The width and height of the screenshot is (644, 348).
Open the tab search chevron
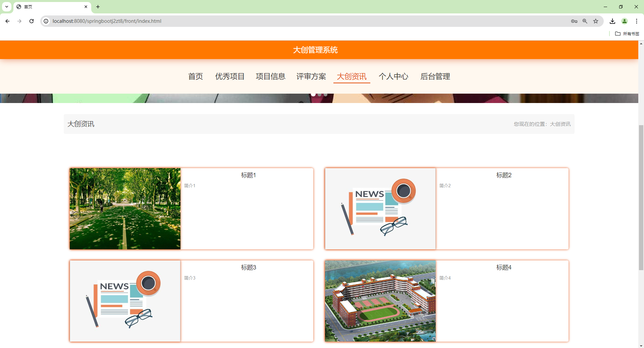tap(6, 7)
